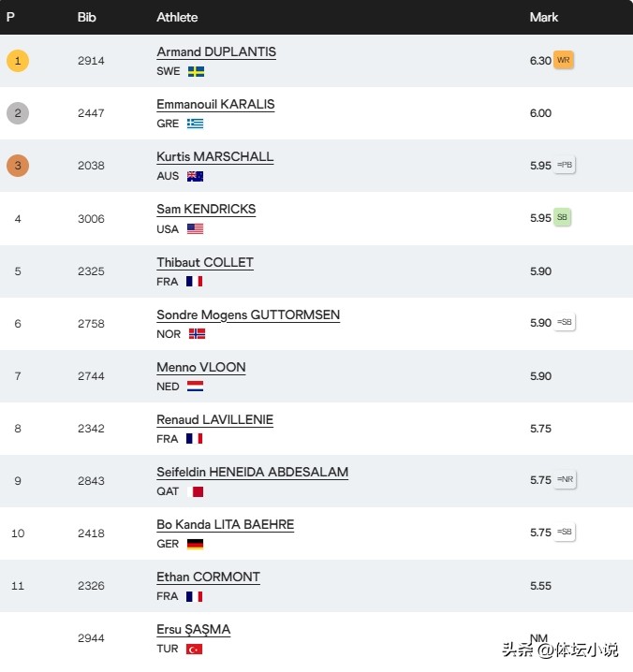Click the Norwegian flag next to NOR

coord(198,334)
